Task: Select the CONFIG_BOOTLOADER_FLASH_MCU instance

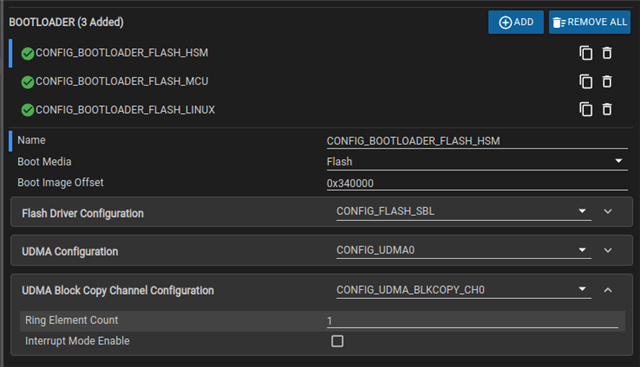Action: click(122, 82)
